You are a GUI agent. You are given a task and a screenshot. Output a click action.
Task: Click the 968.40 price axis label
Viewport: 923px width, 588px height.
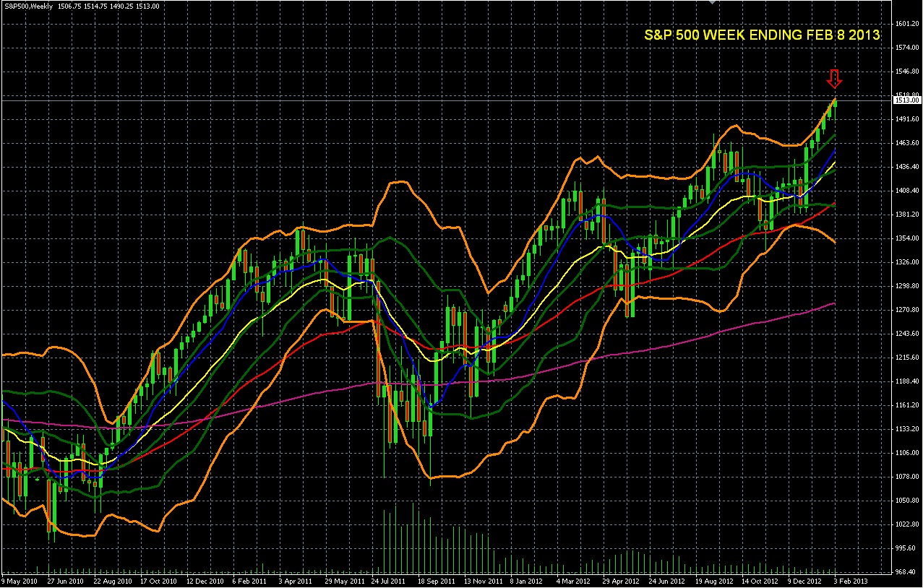point(909,572)
